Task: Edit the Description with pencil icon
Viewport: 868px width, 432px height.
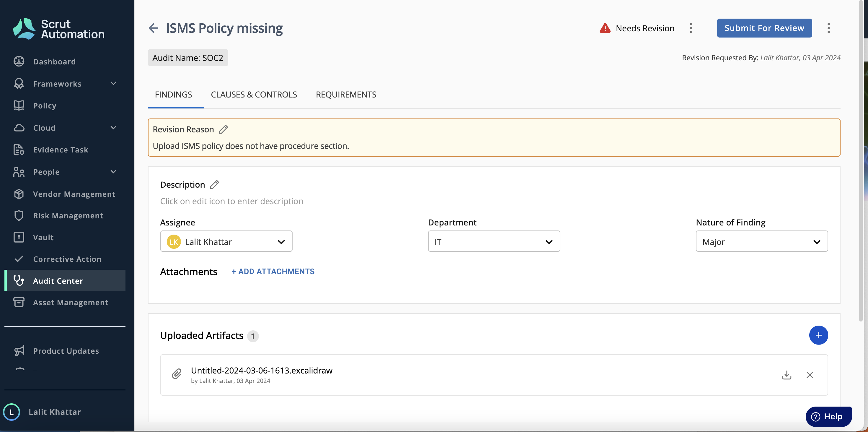Action: coord(215,184)
